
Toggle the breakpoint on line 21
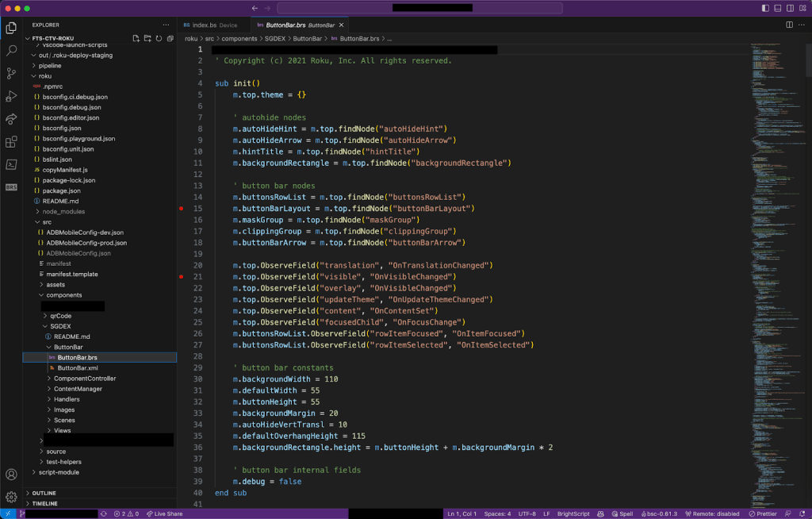click(x=182, y=277)
